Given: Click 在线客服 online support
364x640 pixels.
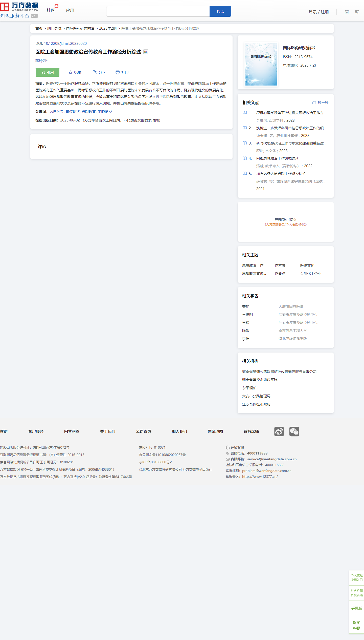Looking at the screenshot, I should pyautogui.click(x=235, y=447).
